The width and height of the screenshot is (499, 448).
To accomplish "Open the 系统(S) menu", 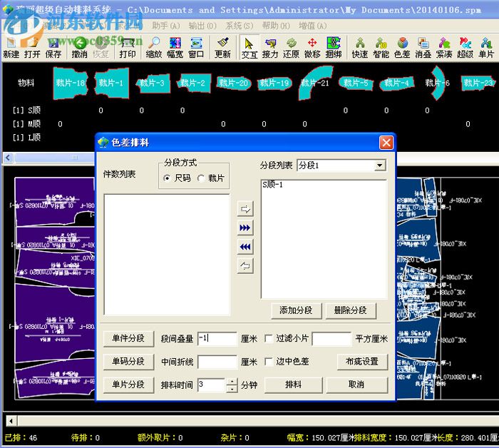I will click(240, 26).
